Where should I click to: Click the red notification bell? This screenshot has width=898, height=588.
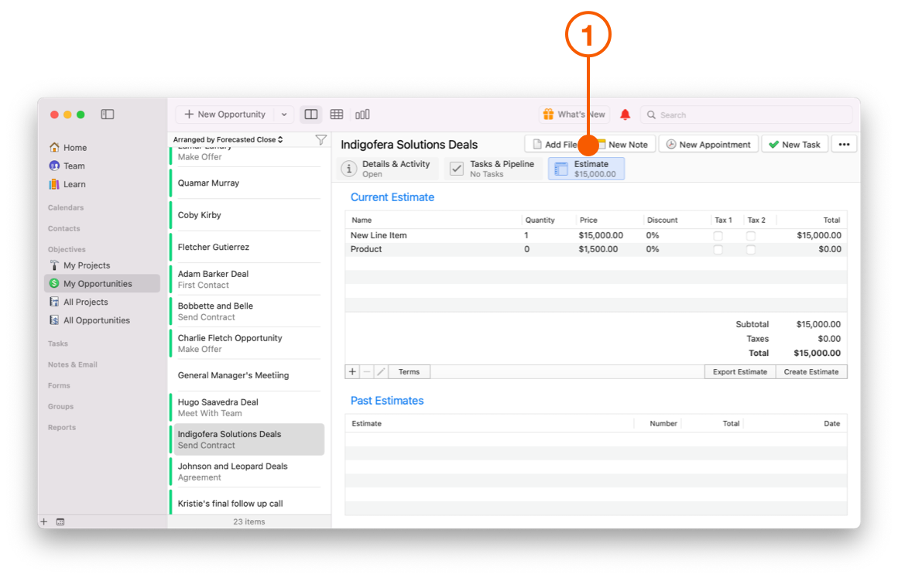coord(626,115)
